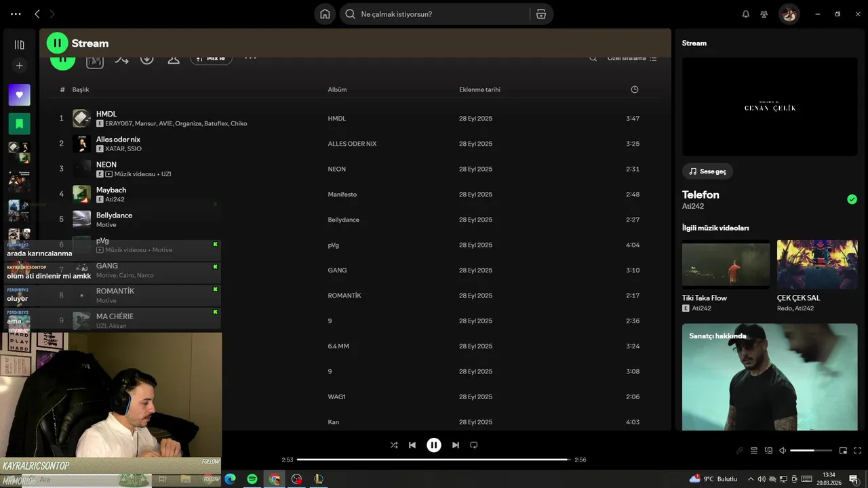Open the 'Sanatçı hakkında' artist card
This screenshot has width=868, height=488.
770,377
